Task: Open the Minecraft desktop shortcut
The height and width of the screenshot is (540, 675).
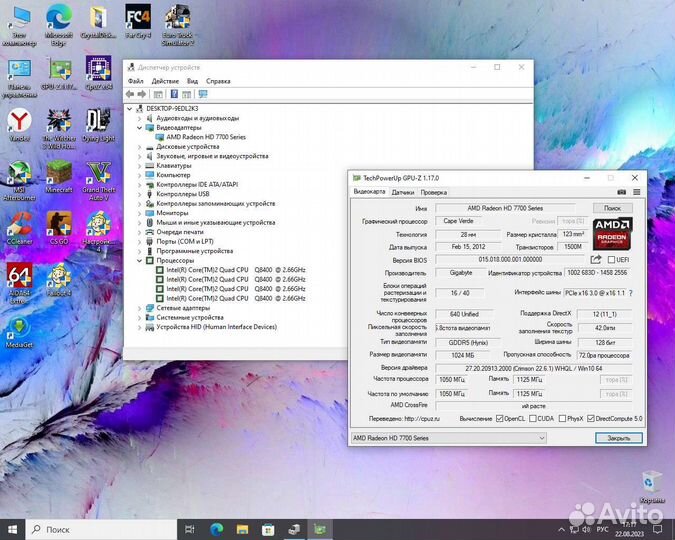Action: 59,177
